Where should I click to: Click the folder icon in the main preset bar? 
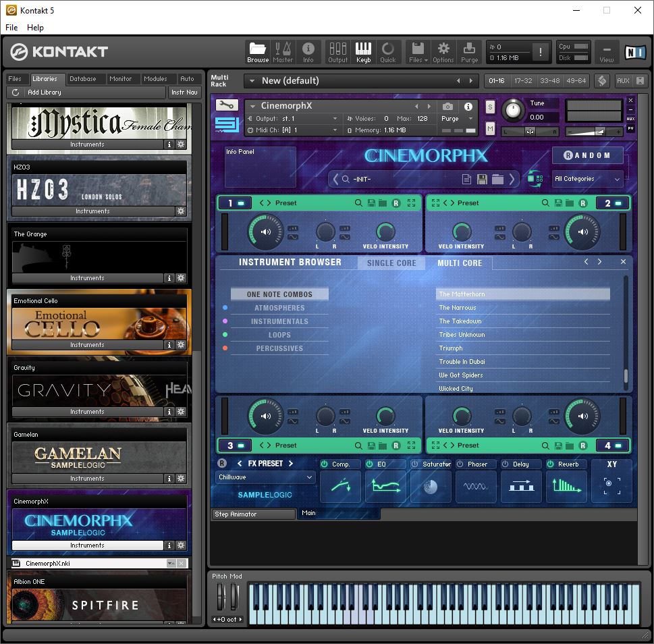[x=497, y=180]
